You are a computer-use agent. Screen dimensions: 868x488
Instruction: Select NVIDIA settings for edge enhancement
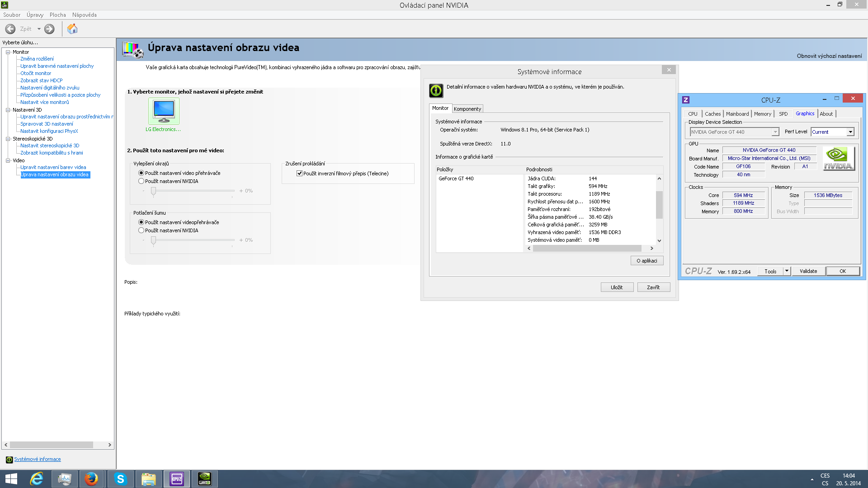142,181
